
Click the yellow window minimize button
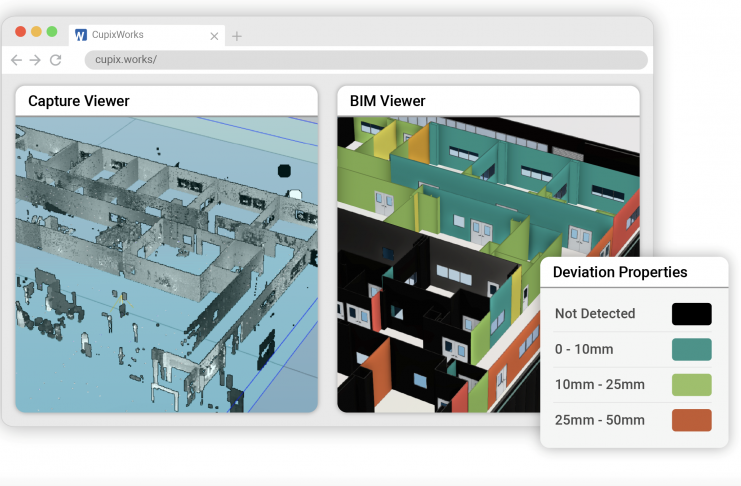coord(36,31)
